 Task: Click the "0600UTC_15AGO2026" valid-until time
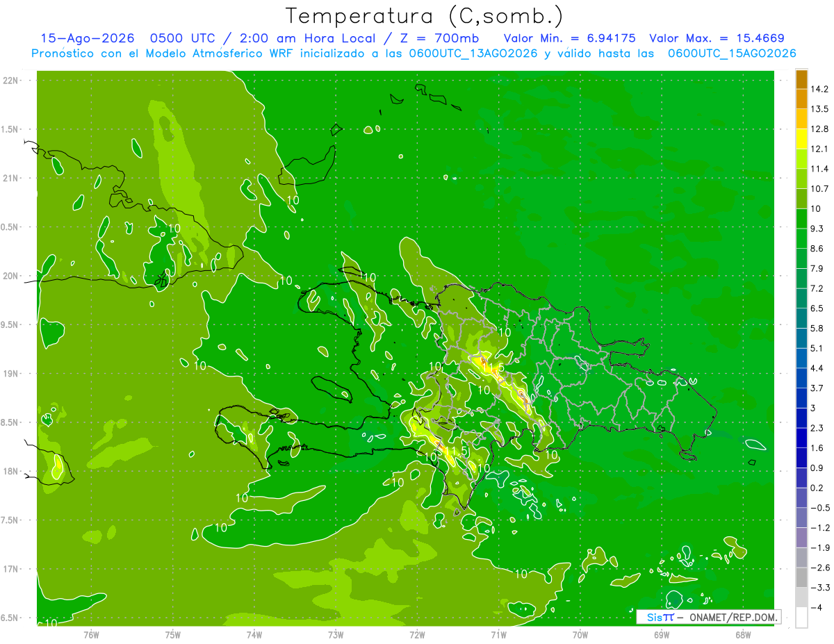731,53
